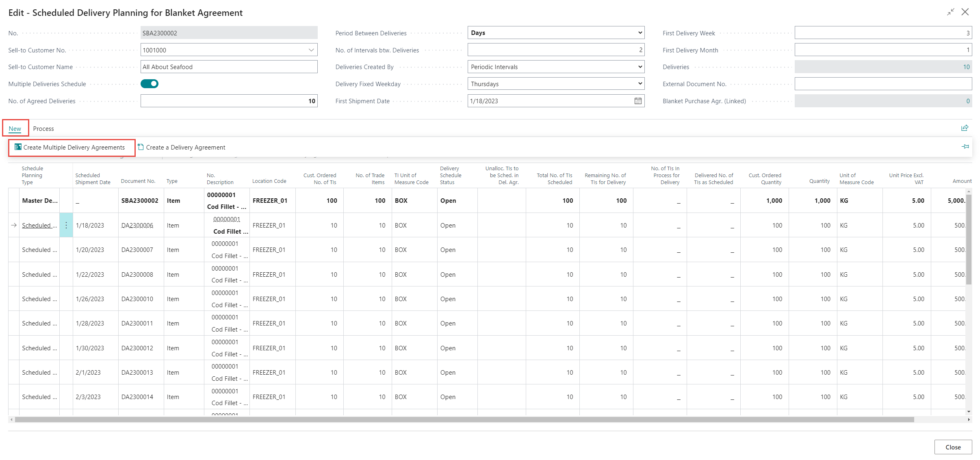Click the collapse-window arrows icon at top right
This screenshot has height=460, width=980.
point(950,12)
